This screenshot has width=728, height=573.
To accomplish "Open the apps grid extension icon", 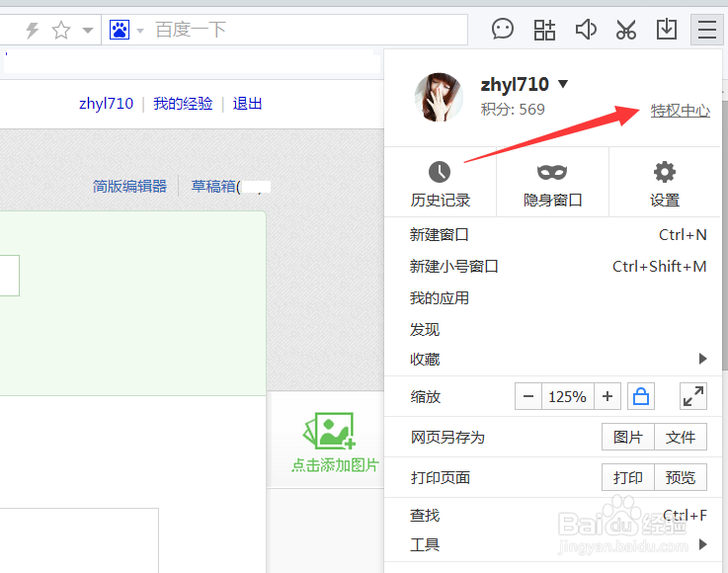I will tap(544, 30).
